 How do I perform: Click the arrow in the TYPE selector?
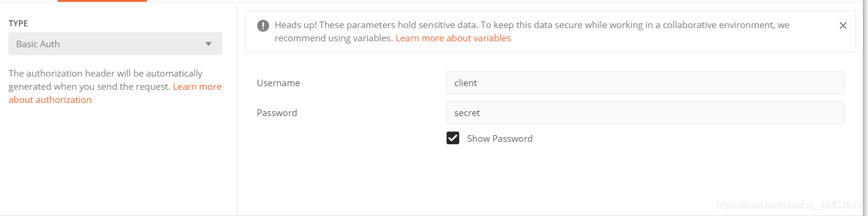pos(209,44)
